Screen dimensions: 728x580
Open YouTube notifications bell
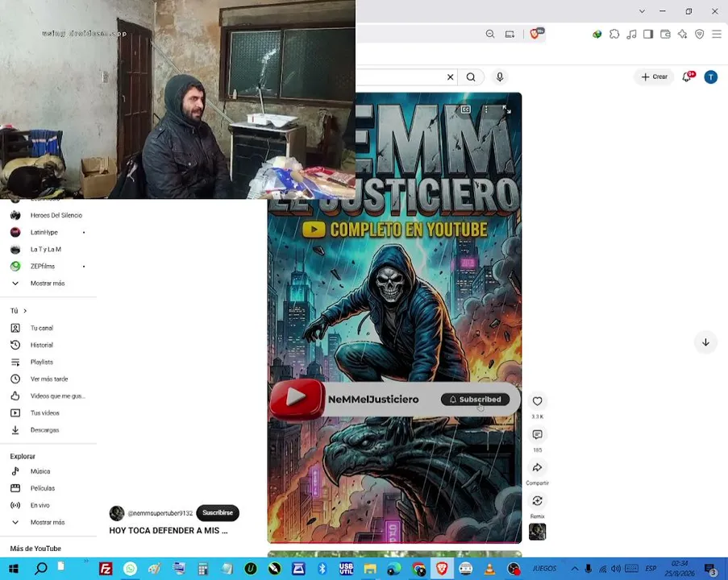pyautogui.click(x=687, y=77)
